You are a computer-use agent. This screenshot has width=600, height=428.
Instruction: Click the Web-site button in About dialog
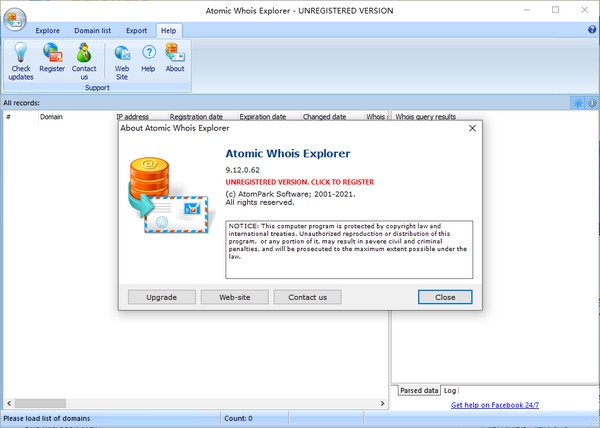tap(235, 297)
